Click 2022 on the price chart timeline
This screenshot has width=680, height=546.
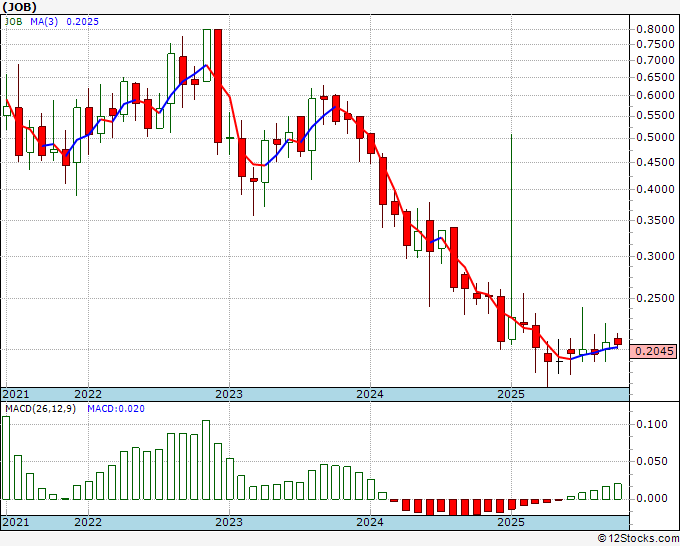(x=88, y=394)
